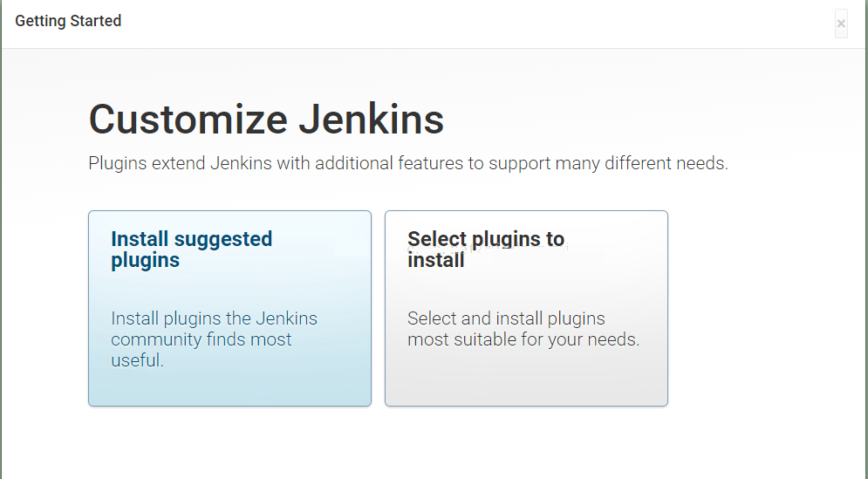The width and height of the screenshot is (868, 479).
Task: Click the "Plugins extend Jenkins" subtitle sentence
Action: click(408, 163)
